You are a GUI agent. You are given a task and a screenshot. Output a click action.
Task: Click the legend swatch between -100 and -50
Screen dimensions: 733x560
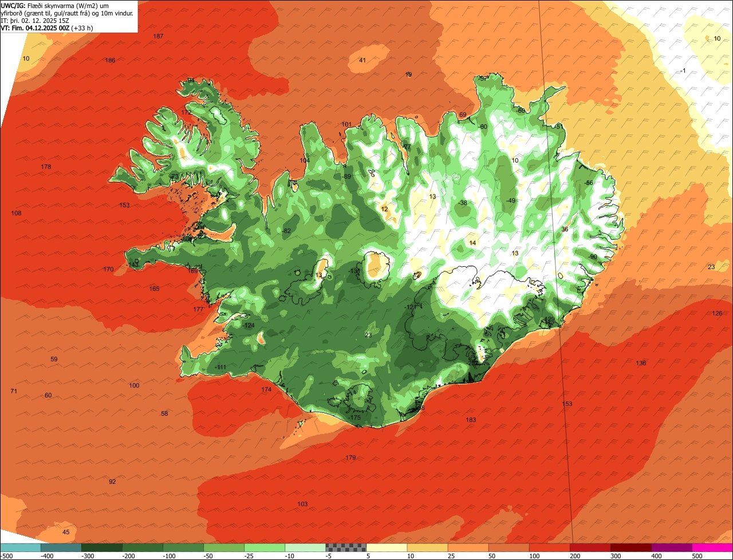point(183,547)
